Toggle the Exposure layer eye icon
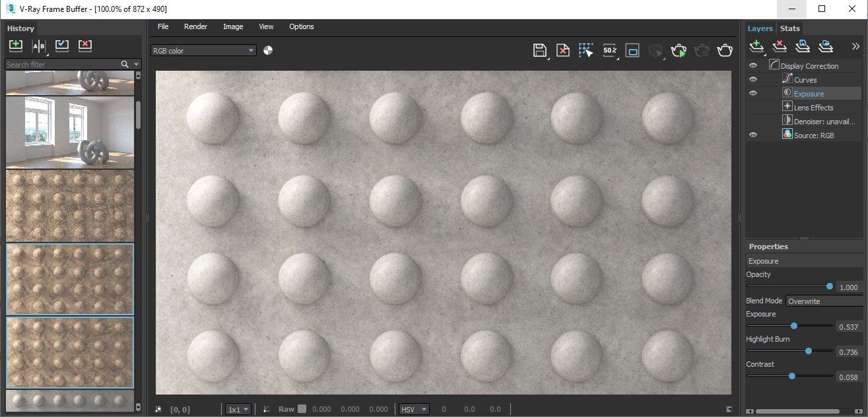The image size is (868, 417). [753, 94]
